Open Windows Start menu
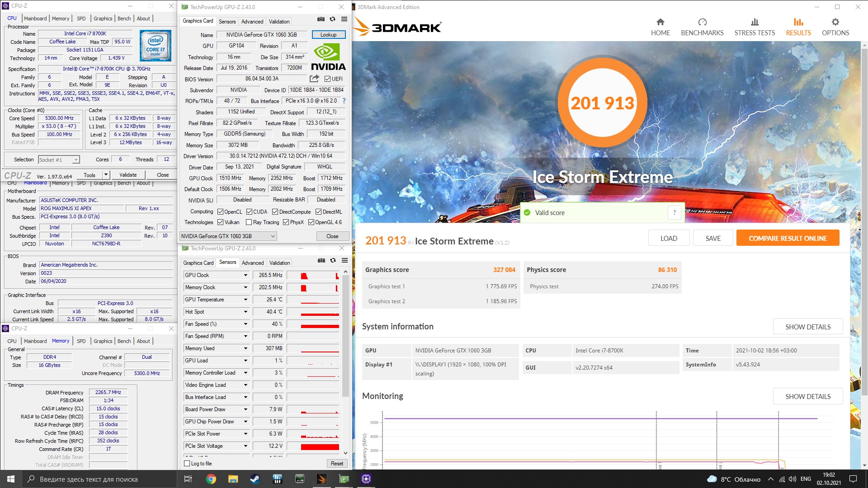Viewport: 868px width, 488px height. 11,479
